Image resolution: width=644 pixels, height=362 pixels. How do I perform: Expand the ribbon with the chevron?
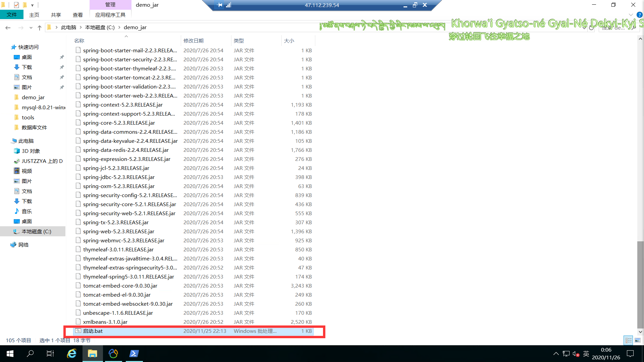[x=631, y=15]
